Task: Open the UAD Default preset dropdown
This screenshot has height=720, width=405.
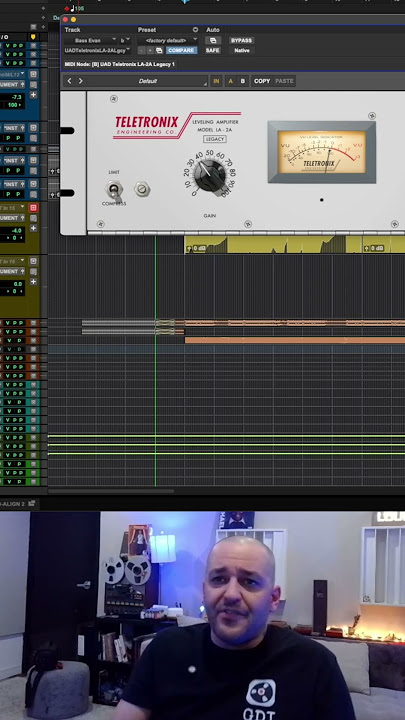Action: (x=148, y=81)
